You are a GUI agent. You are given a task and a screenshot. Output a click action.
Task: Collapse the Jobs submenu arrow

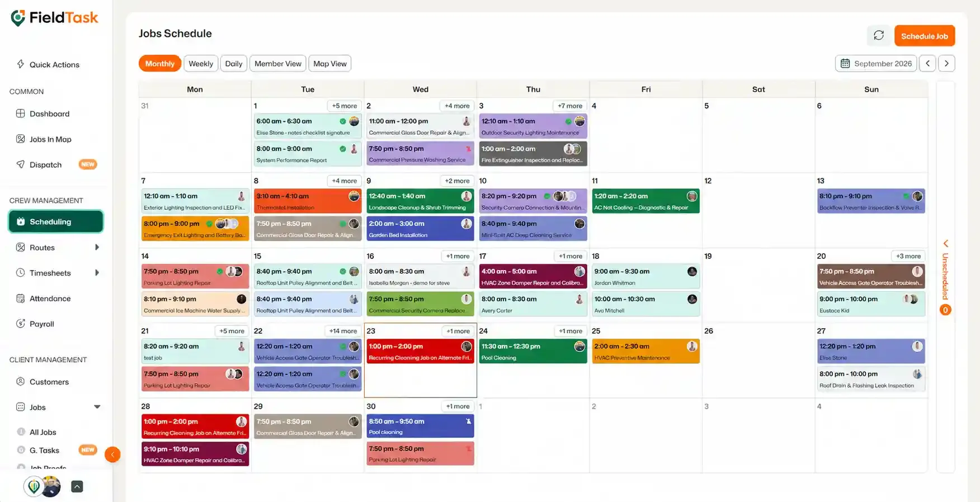tap(97, 407)
